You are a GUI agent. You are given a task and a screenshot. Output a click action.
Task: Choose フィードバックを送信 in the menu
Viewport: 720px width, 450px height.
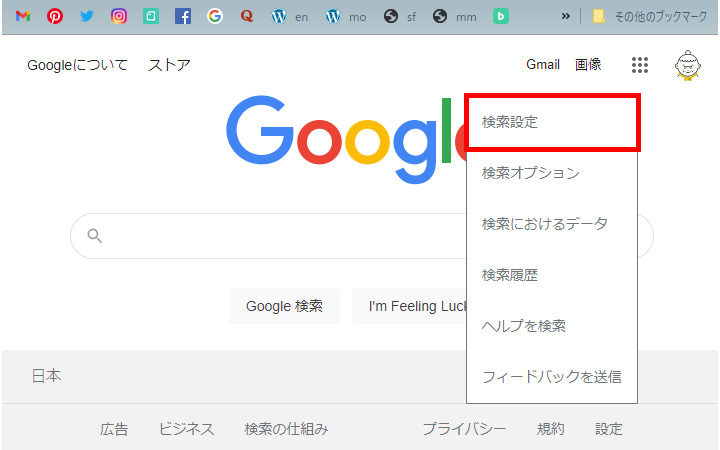coord(552,377)
